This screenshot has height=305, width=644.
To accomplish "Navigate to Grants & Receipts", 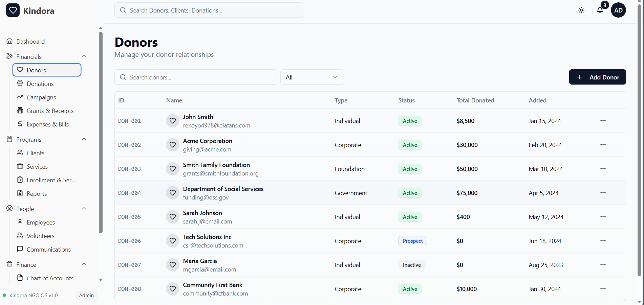I will coord(50,111).
